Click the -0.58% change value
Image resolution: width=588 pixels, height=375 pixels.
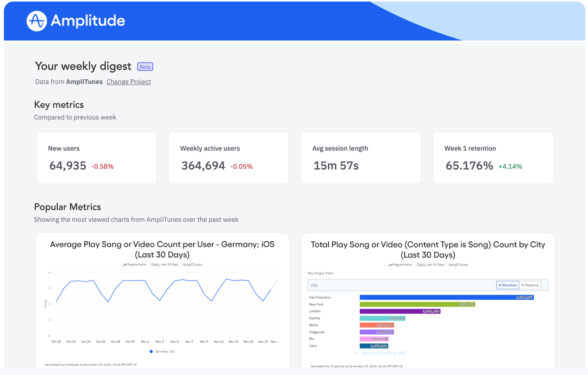point(103,167)
